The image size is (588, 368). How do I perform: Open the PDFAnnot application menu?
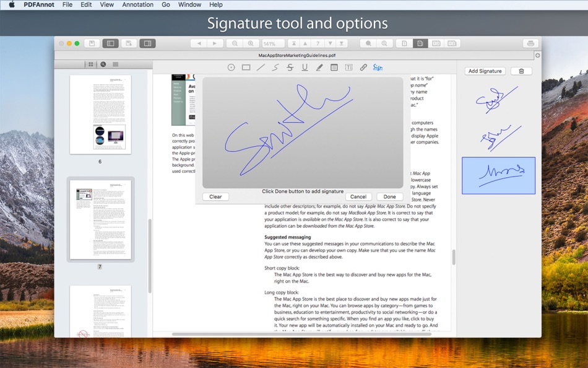(x=39, y=4)
